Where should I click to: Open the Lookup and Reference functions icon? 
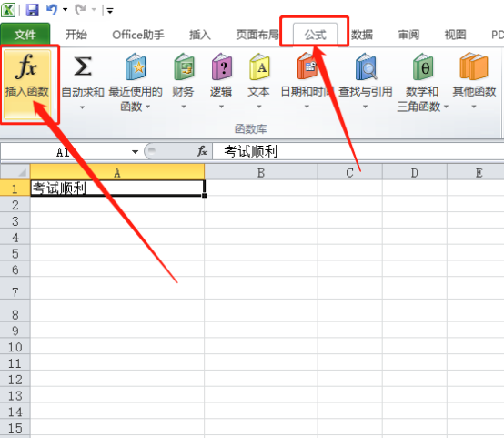click(366, 66)
